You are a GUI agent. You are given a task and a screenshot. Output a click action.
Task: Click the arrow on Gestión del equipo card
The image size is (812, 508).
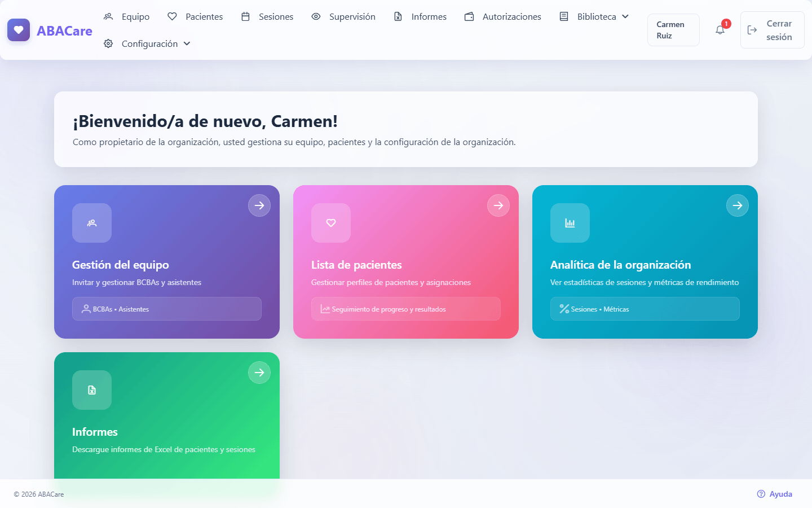[259, 205]
